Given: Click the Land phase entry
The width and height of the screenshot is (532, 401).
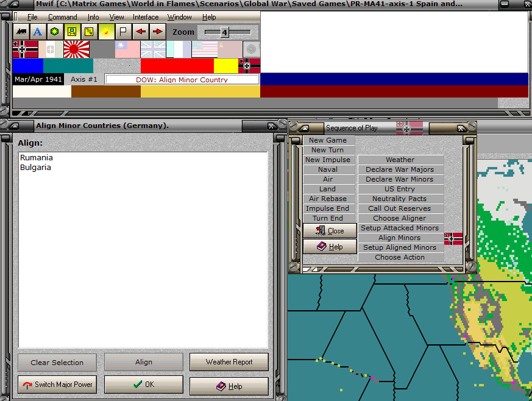Looking at the screenshot, I should tap(328, 189).
